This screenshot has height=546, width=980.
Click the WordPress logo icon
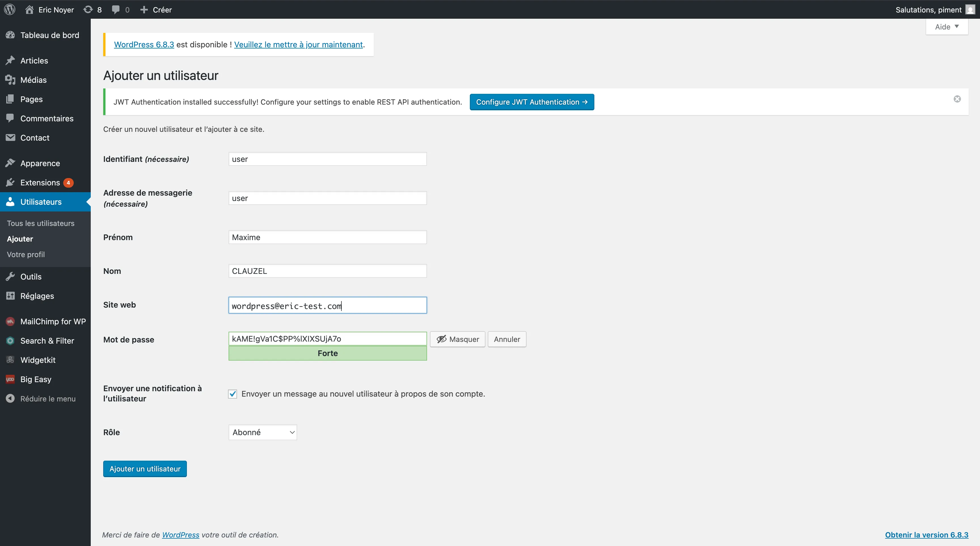click(10, 10)
